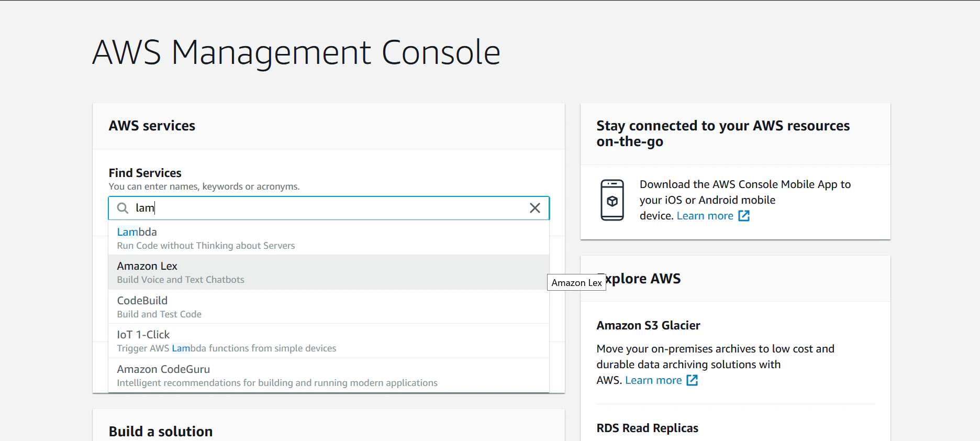Click the AWS services panel header
Viewport: 980px width, 441px height.
(x=152, y=126)
